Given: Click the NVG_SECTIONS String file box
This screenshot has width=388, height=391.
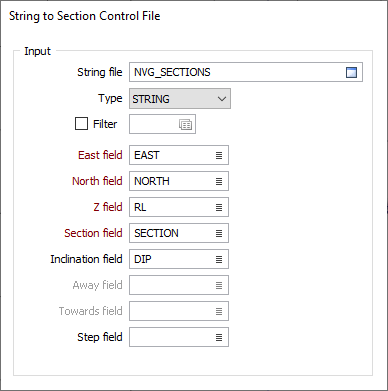Looking at the screenshot, I should (x=246, y=72).
